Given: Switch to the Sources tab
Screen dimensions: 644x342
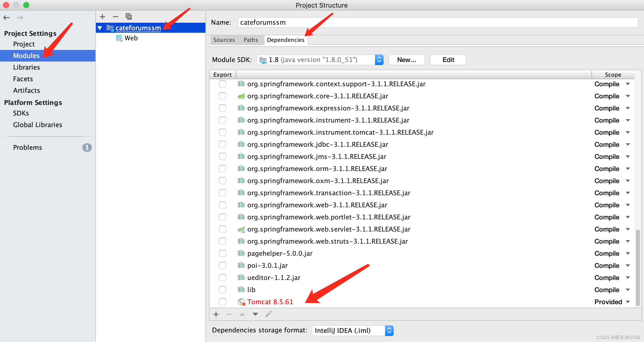Looking at the screenshot, I should (224, 40).
